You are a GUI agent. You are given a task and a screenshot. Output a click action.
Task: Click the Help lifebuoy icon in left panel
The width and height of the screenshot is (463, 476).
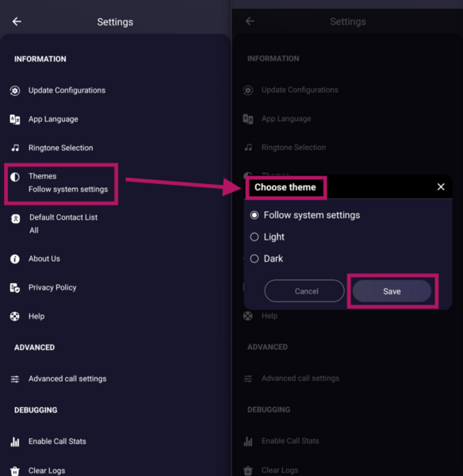tap(15, 317)
